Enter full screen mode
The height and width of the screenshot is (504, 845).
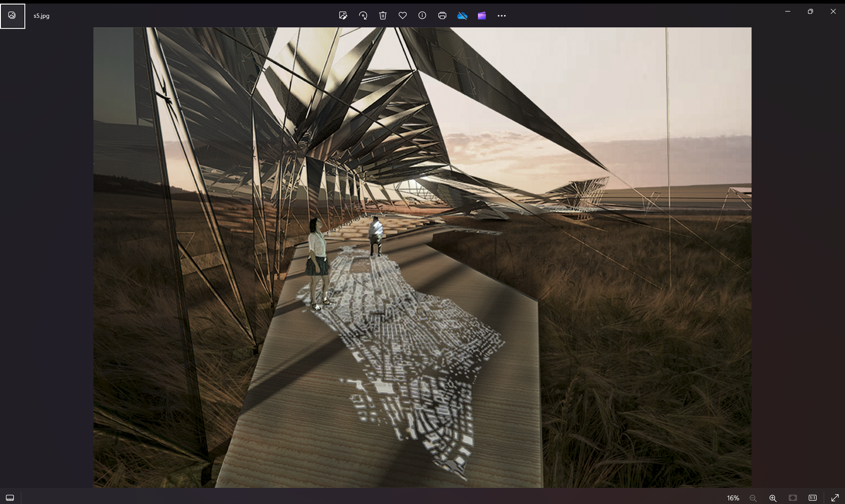(x=835, y=498)
